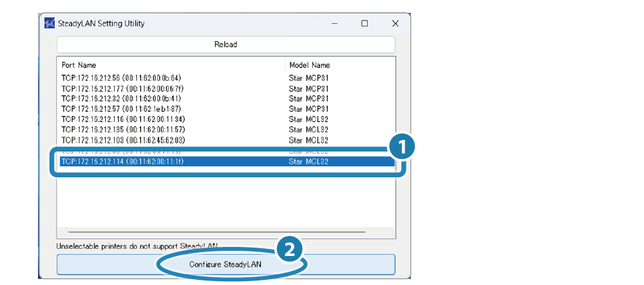This screenshot has height=285, width=644.
Task: Click the Configure SteadyLAN button
Action: 226,264
